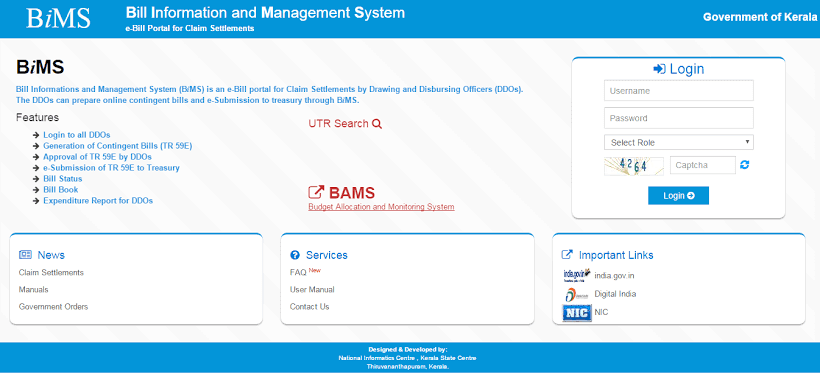Click the BiMS logo in header
This screenshot has width=820, height=374.
58,18
